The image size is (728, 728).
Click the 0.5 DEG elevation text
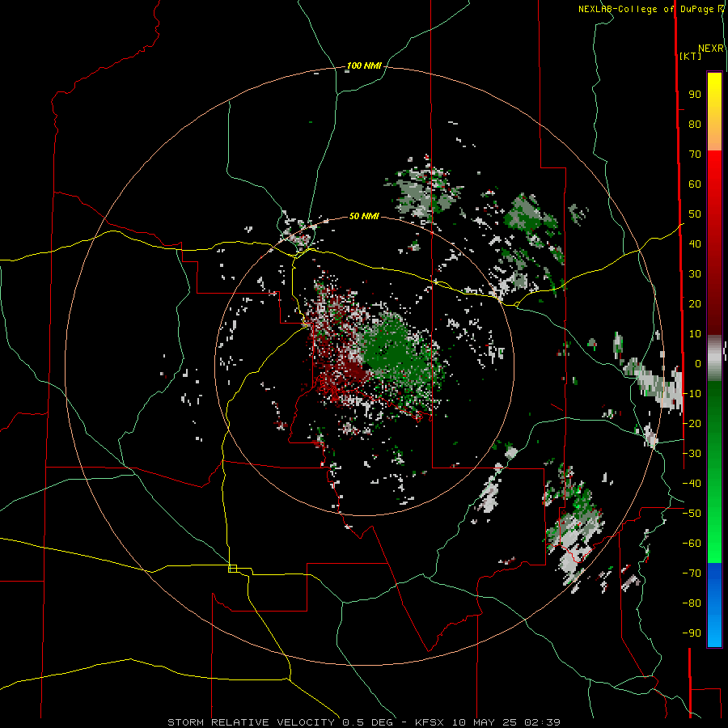(367, 722)
